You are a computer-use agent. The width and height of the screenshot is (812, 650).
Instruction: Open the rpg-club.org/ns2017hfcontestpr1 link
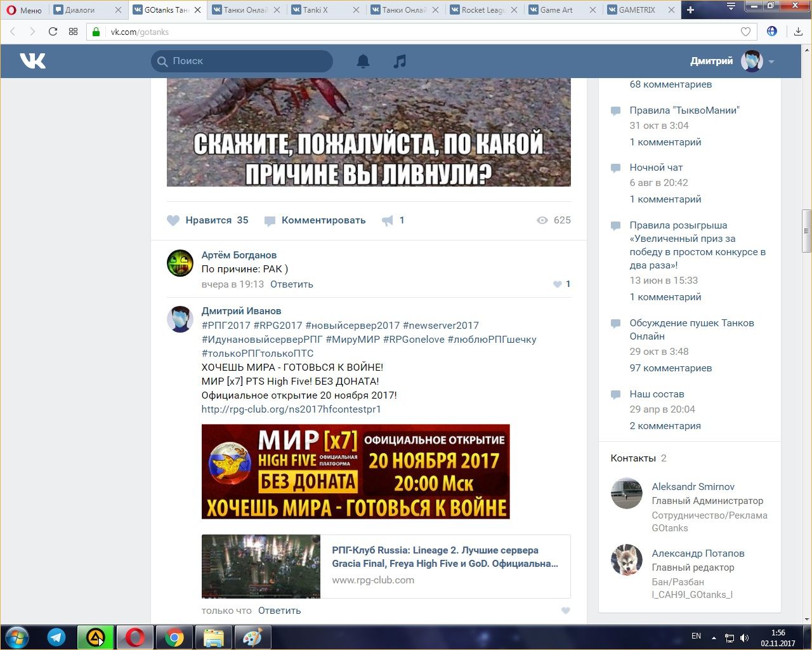tap(291, 409)
